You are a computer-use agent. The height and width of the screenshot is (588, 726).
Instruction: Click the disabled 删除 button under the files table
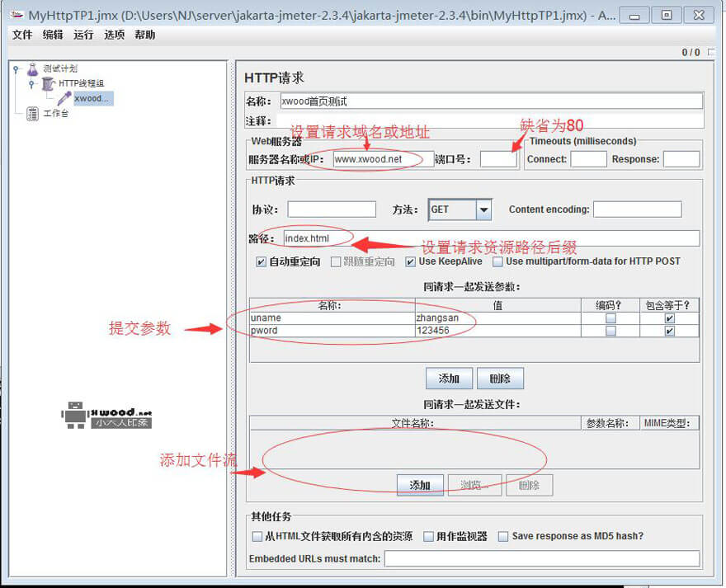(x=529, y=485)
